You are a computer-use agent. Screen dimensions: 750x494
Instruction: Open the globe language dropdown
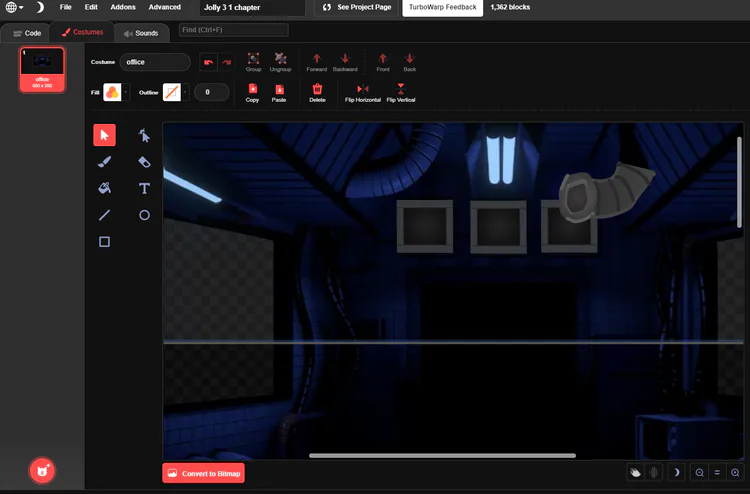coord(14,7)
